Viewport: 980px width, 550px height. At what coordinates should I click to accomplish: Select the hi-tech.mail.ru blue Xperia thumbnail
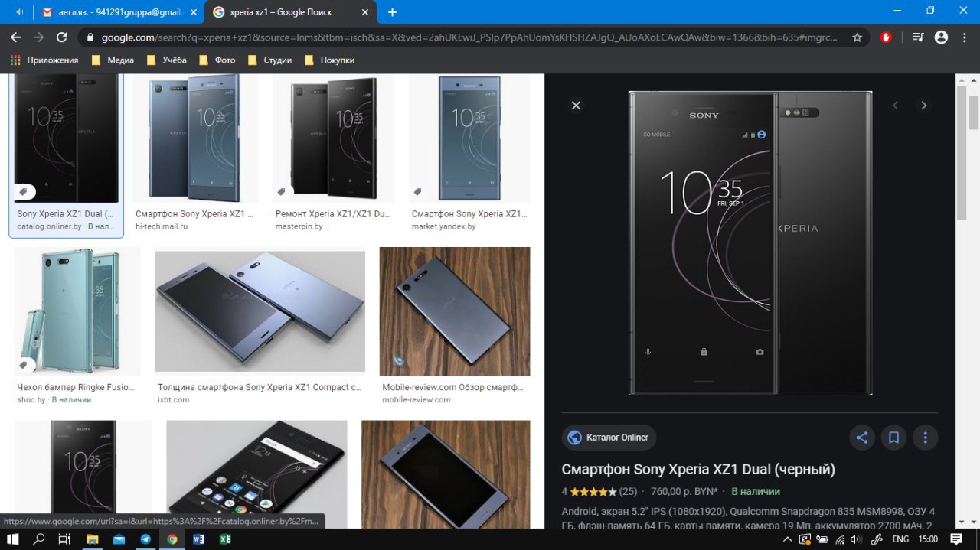click(x=195, y=138)
